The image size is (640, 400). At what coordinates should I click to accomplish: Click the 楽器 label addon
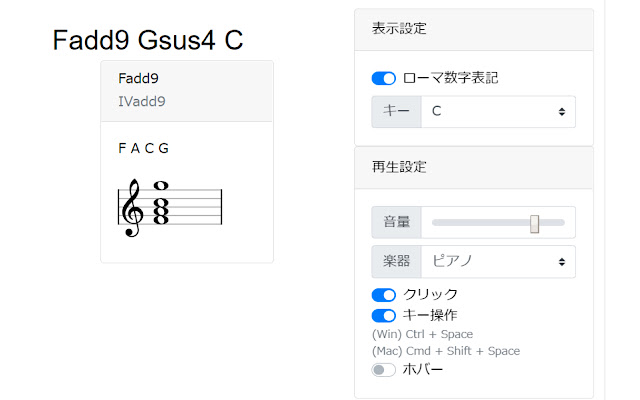(x=396, y=261)
